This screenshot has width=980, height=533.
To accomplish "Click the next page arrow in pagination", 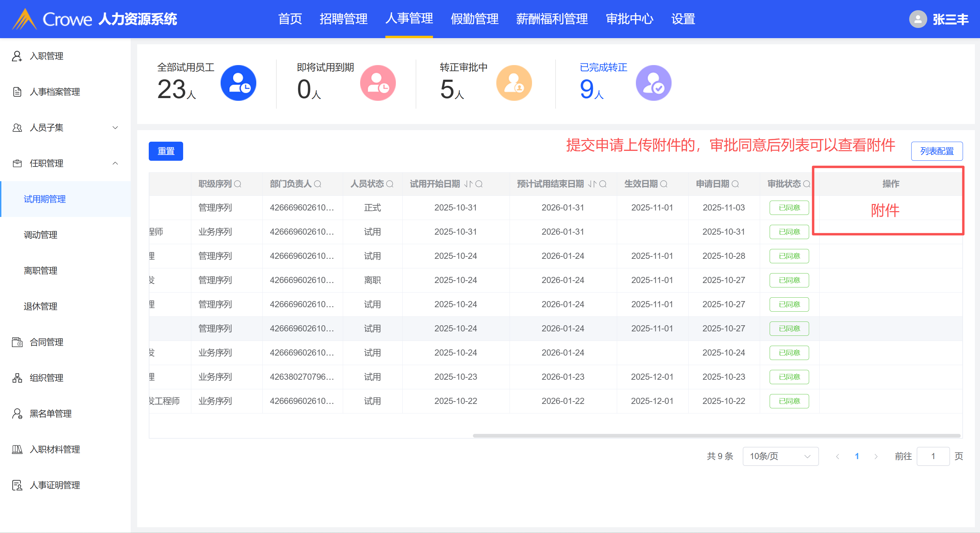I will [x=876, y=456].
